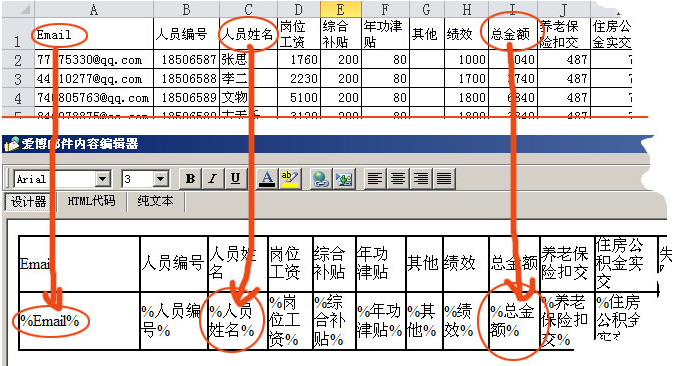This screenshot has height=366, width=677.
Task: Expand the font size dropdown
Action: (x=161, y=179)
